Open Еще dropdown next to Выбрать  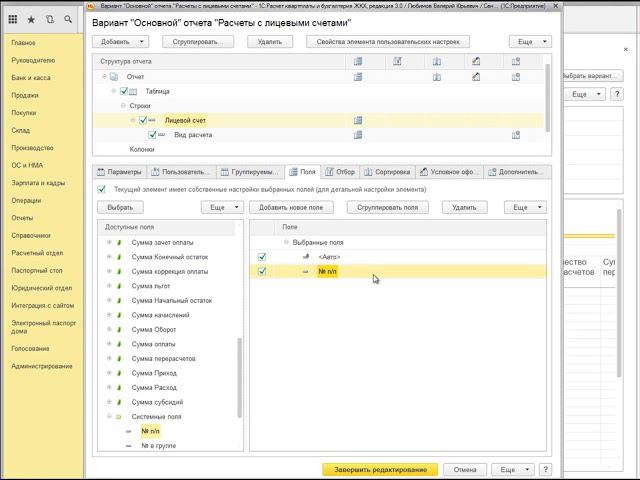222,207
